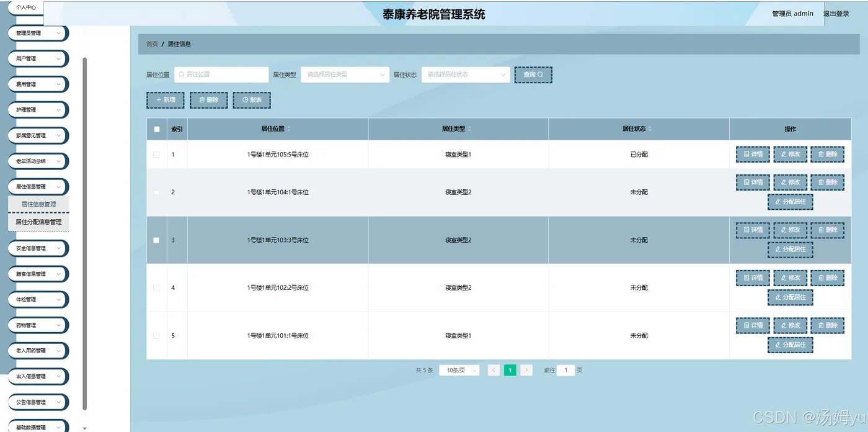Click the 报表 report button
The image size is (868, 432).
252,100
